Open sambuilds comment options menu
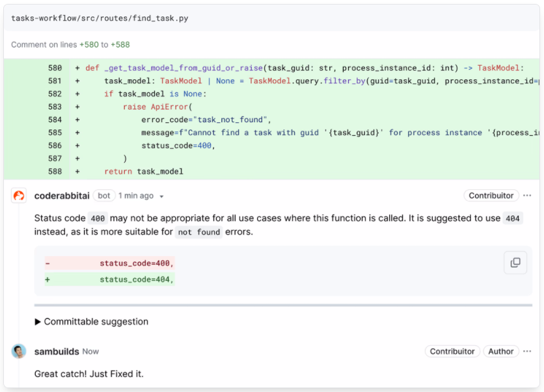This screenshot has height=392, width=544. [x=527, y=352]
